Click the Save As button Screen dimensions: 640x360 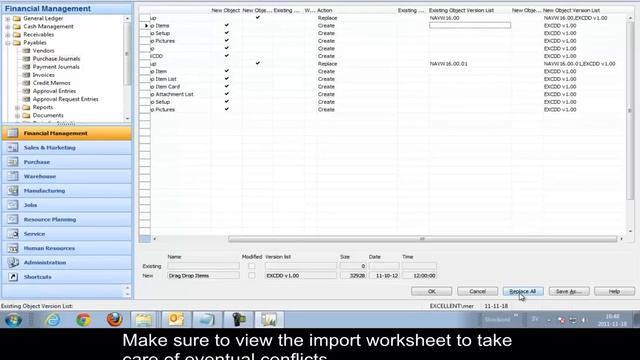(569, 291)
